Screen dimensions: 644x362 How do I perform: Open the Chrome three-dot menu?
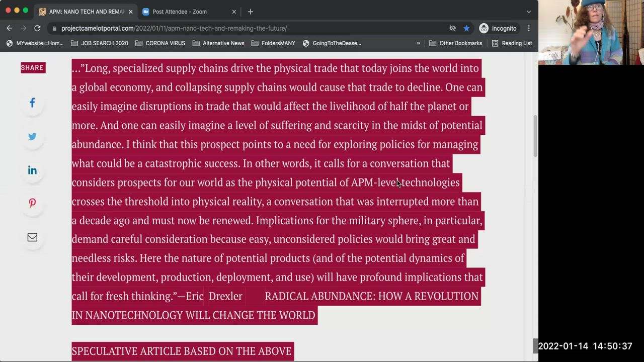tap(529, 29)
